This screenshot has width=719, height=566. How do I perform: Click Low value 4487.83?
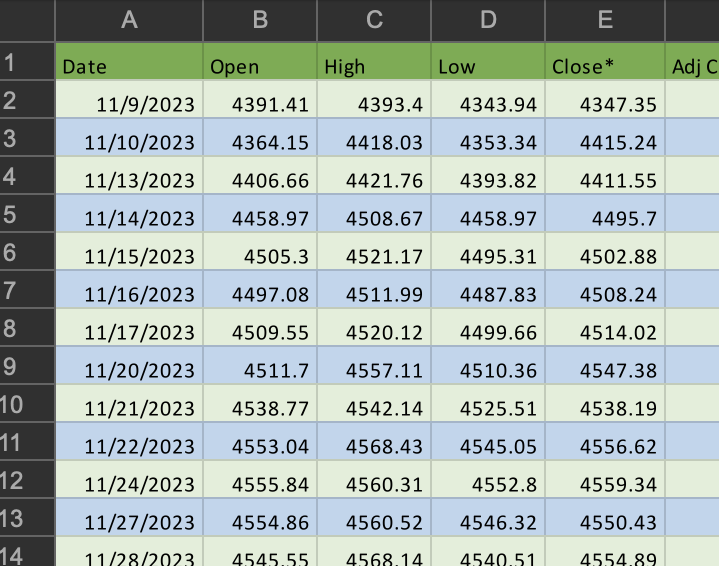coord(488,289)
